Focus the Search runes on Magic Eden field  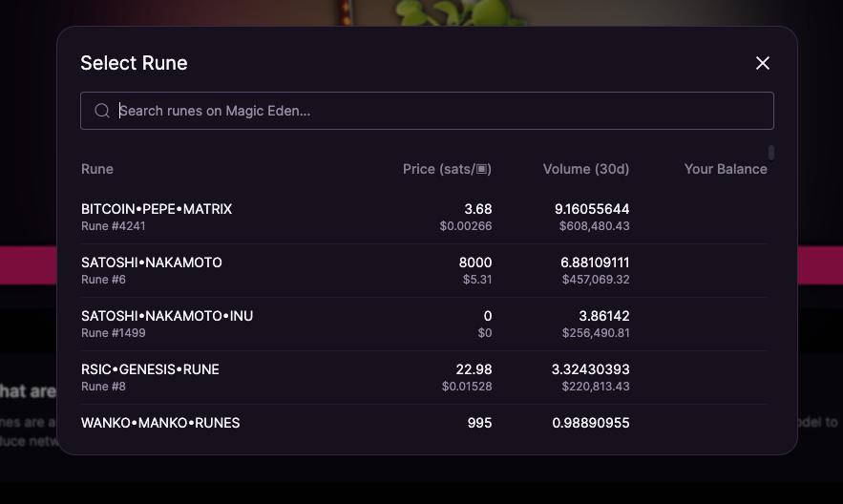coord(427,111)
